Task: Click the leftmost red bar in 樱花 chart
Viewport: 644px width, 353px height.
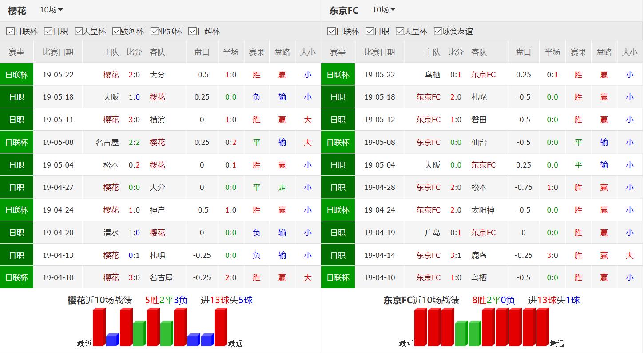Action: tap(99, 328)
